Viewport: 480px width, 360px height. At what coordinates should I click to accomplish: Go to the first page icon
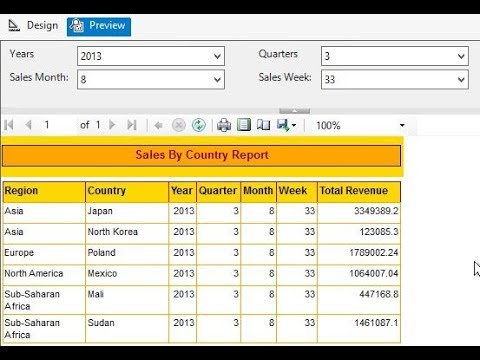pyautogui.click(x=9, y=125)
